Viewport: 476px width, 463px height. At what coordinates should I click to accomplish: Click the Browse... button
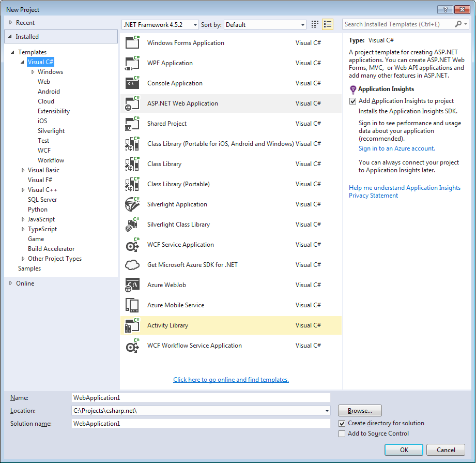[x=360, y=410]
